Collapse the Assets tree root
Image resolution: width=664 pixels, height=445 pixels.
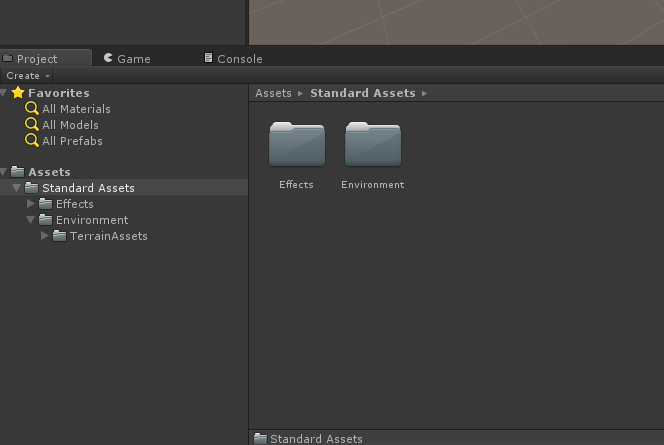pyautogui.click(x=4, y=172)
